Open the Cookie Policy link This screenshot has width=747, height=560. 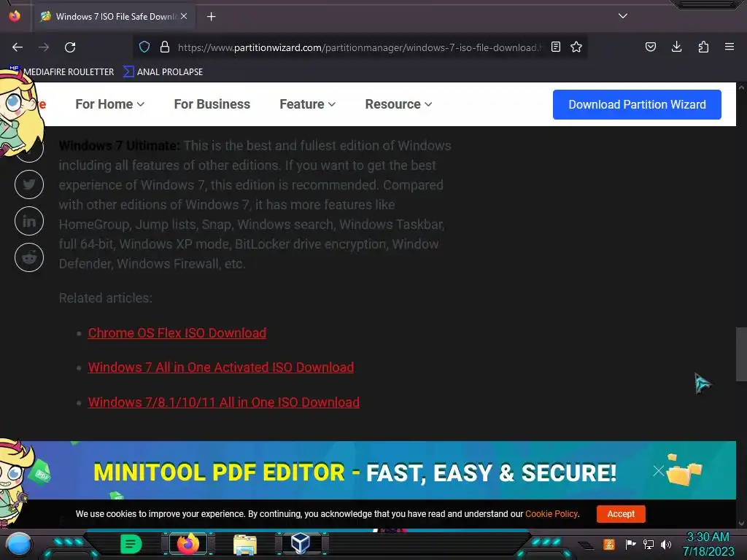coord(551,514)
